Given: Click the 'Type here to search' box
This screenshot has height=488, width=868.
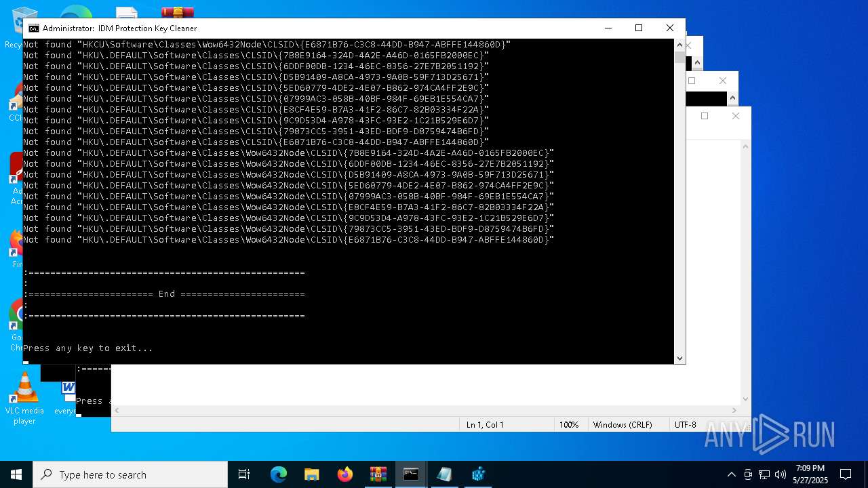Looking at the screenshot, I should pyautogui.click(x=130, y=474).
